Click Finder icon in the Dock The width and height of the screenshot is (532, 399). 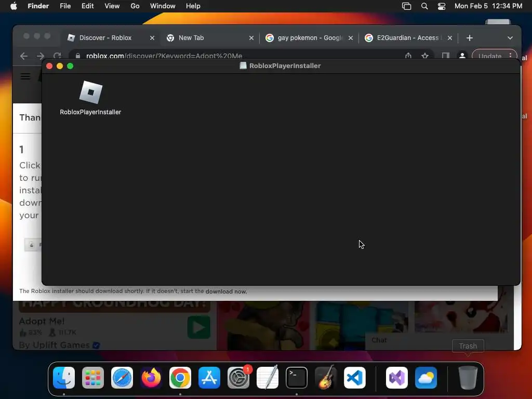tap(64, 378)
